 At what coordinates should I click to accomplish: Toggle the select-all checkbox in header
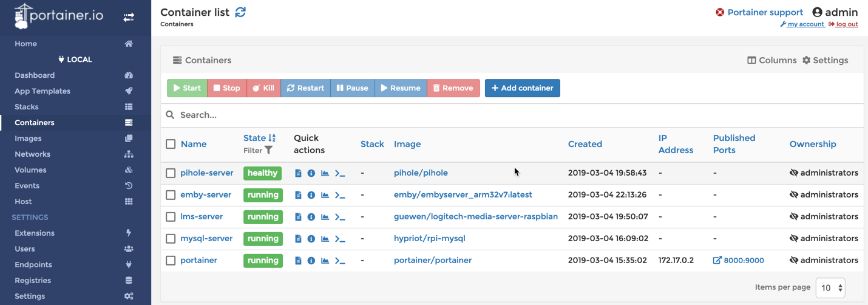(x=171, y=144)
